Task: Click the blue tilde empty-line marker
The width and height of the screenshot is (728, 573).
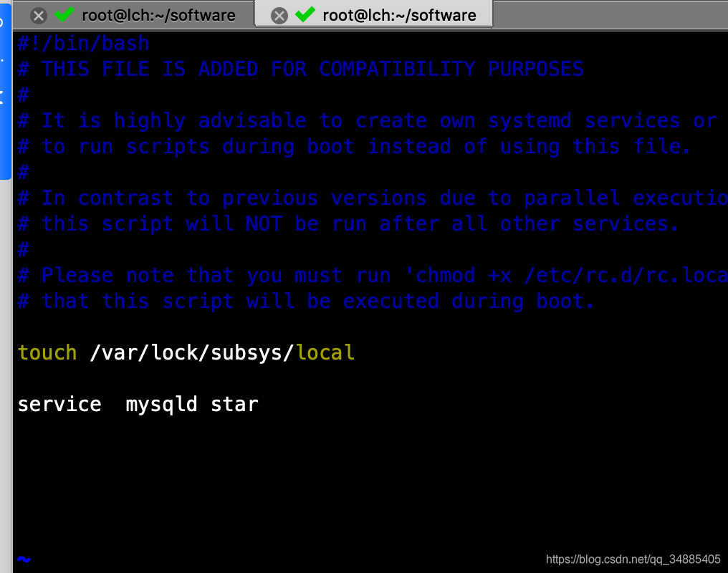Action: tap(24, 559)
